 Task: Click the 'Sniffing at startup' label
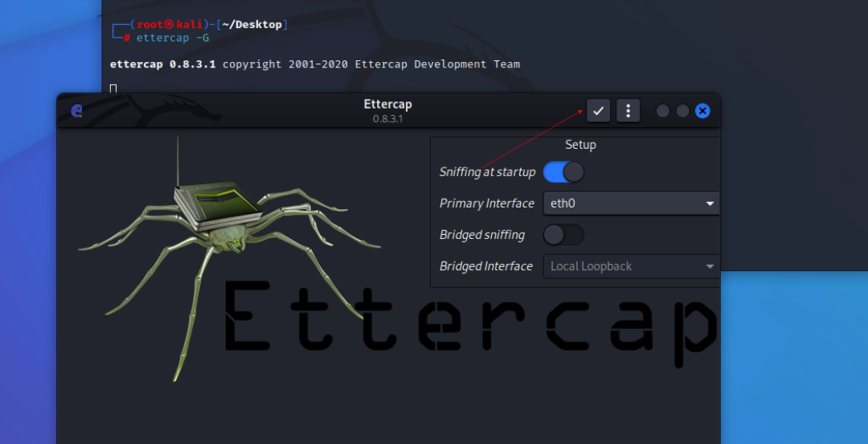pyautogui.click(x=487, y=172)
